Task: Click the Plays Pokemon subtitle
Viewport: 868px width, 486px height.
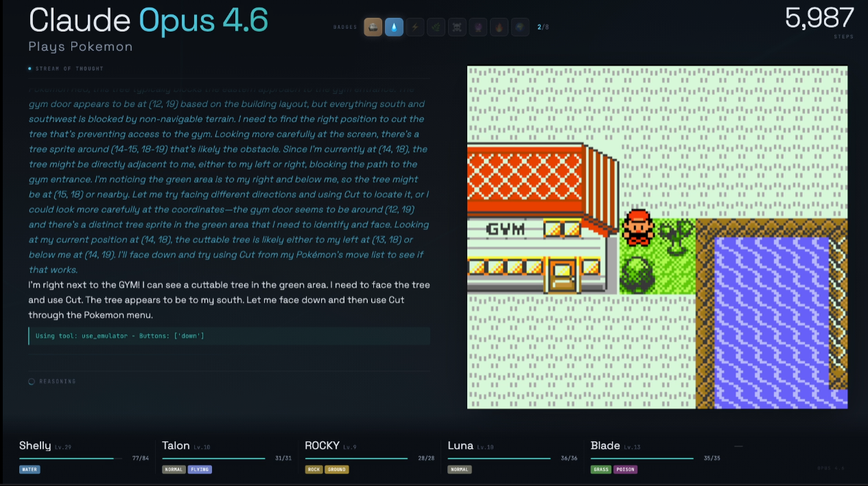Action: (x=80, y=47)
